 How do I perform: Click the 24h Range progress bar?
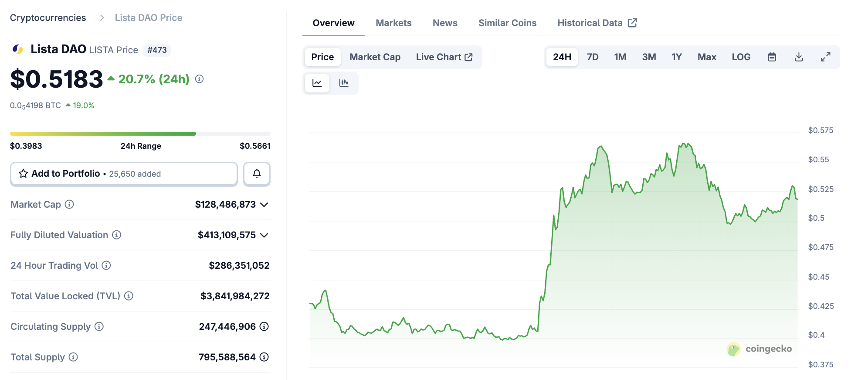140,134
